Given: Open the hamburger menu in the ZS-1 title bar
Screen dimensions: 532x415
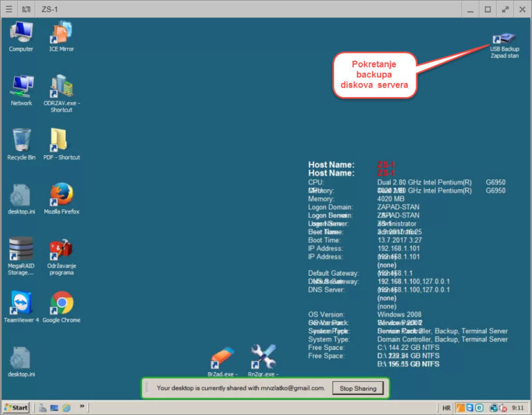Looking at the screenshot, I should coord(8,9).
